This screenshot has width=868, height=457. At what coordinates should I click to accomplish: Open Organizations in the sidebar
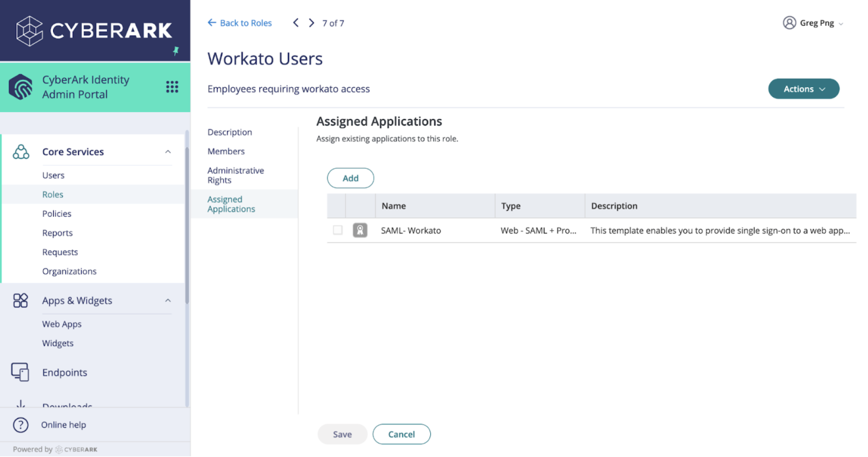point(69,271)
